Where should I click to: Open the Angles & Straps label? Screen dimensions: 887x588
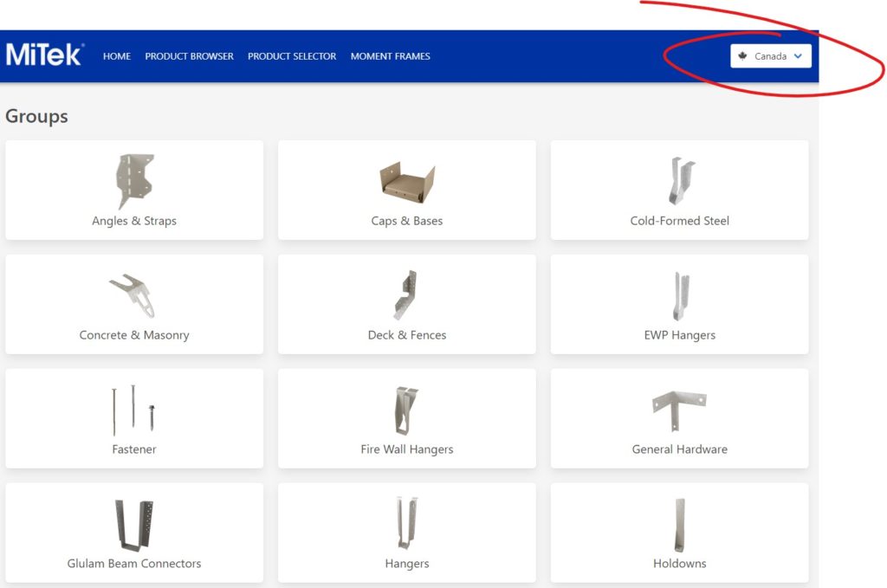tap(134, 221)
